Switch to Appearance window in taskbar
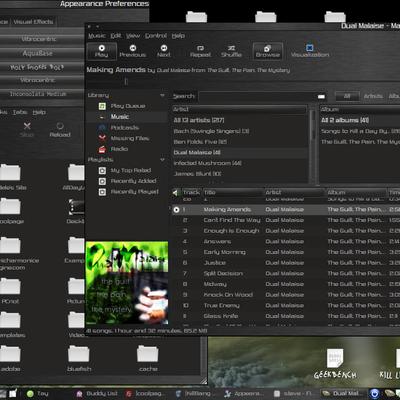 pos(245,394)
